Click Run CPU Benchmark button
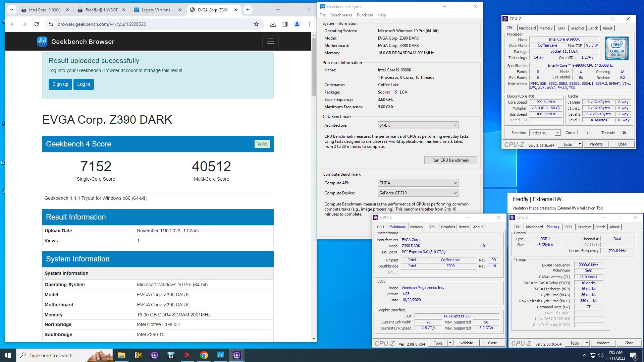 450,160
